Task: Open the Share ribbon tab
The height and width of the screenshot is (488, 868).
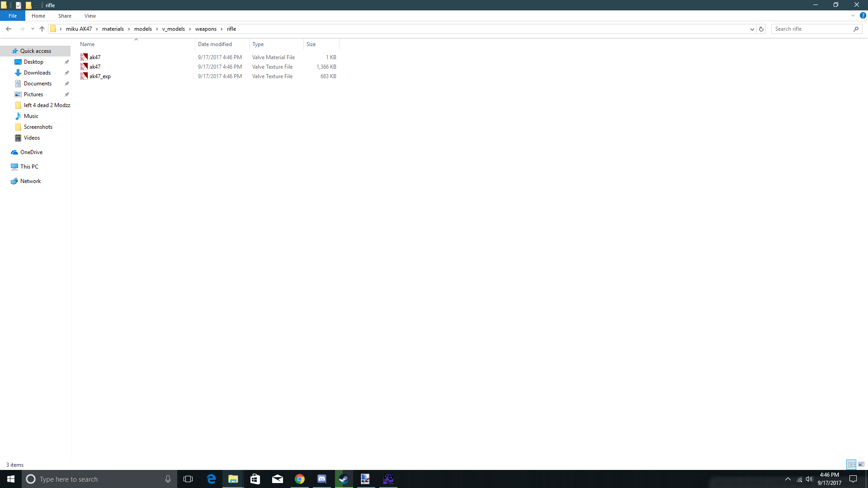Action: tap(65, 16)
